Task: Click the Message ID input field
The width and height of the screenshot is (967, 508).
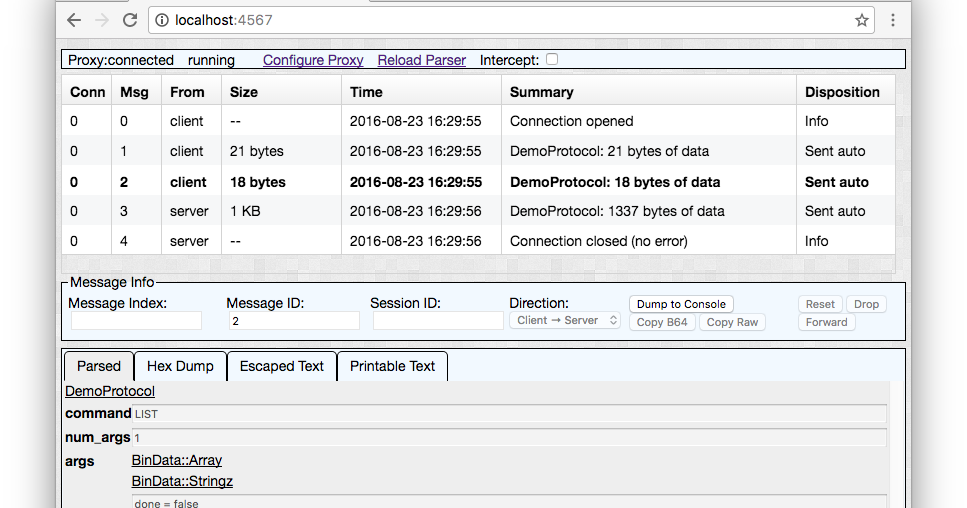Action: [x=293, y=321]
